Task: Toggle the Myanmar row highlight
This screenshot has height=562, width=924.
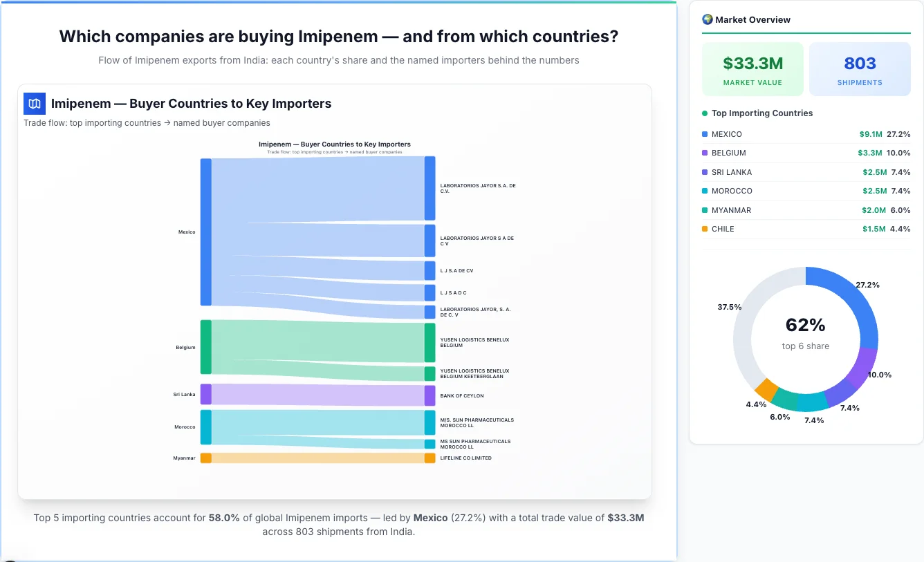Action: click(x=806, y=209)
